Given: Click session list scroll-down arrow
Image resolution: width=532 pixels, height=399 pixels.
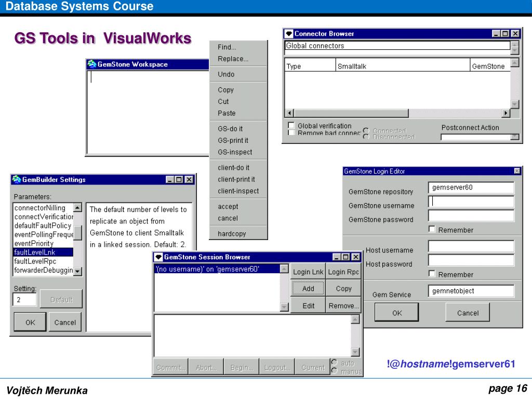Looking at the screenshot, I should pyautogui.click(x=284, y=307).
